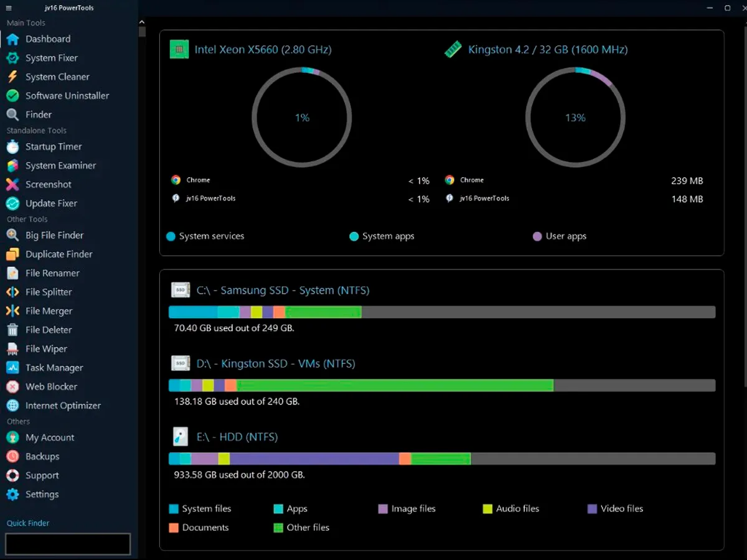Click the "Intel Xeon X5660 (2.80 GHz)" heading
The width and height of the screenshot is (747, 560).
(x=263, y=50)
